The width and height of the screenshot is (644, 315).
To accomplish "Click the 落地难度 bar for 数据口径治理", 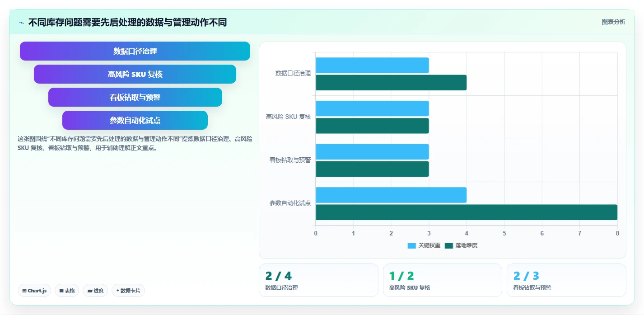I will 391,83.
